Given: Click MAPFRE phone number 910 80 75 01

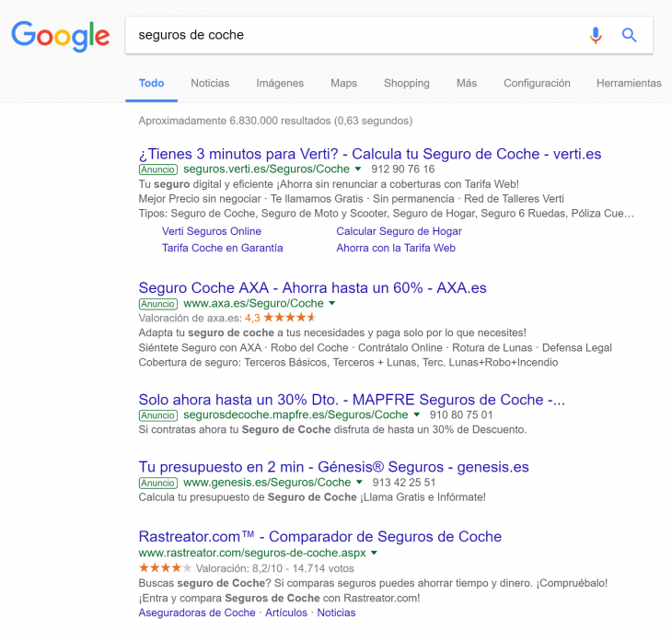Looking at the screenshot, I should coord(461,414).
